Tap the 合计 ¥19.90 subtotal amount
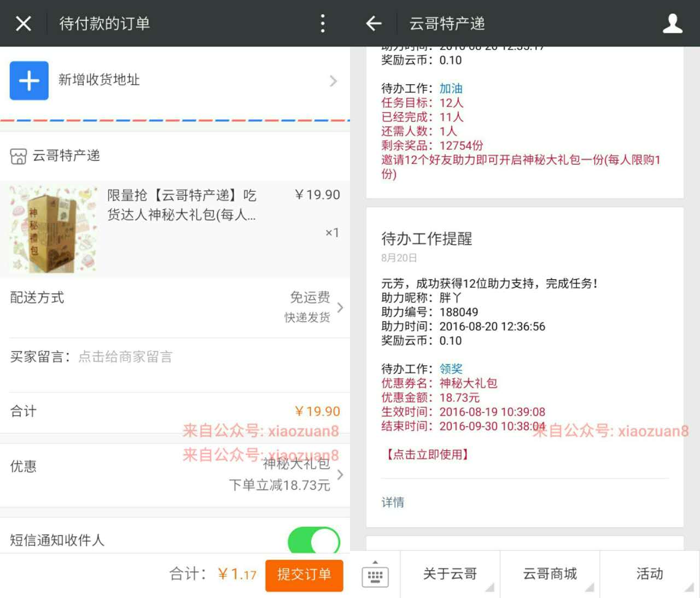Viewport: 700px width, 598px height. pyautogui.click(x=317, y=412)
